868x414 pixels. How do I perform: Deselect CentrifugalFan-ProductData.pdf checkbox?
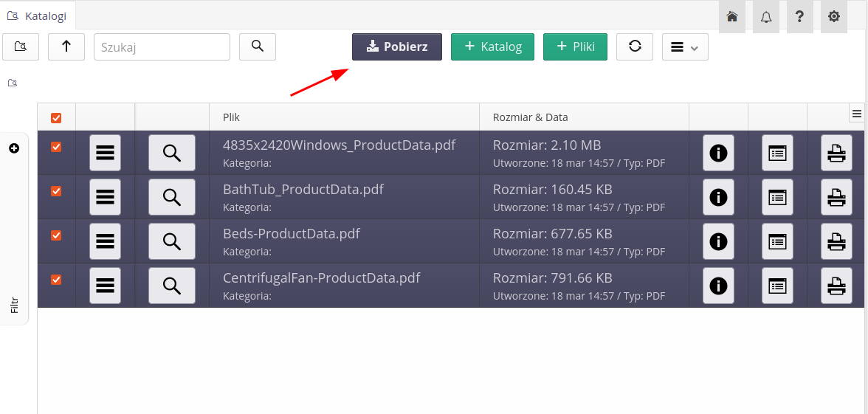[x=56, y=280]
